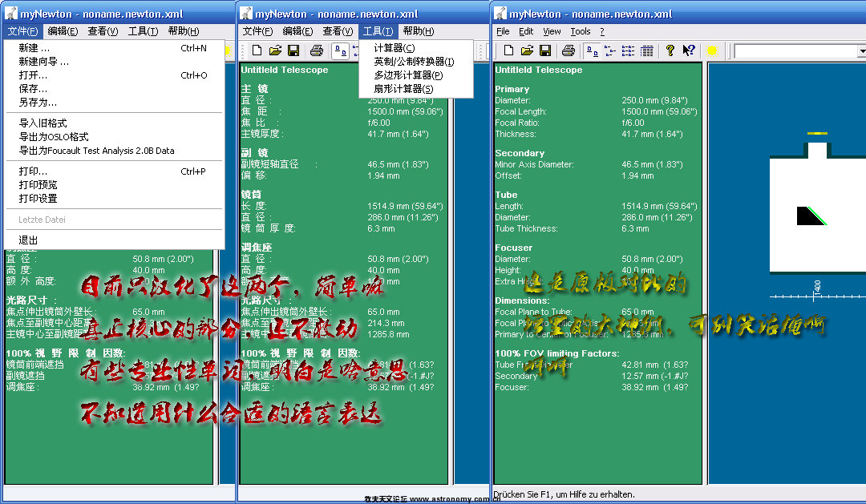The width and height of the screenshot is (866, 504).
Task: Click Save floppy icon in middle window toolbar
Action: 293,50
